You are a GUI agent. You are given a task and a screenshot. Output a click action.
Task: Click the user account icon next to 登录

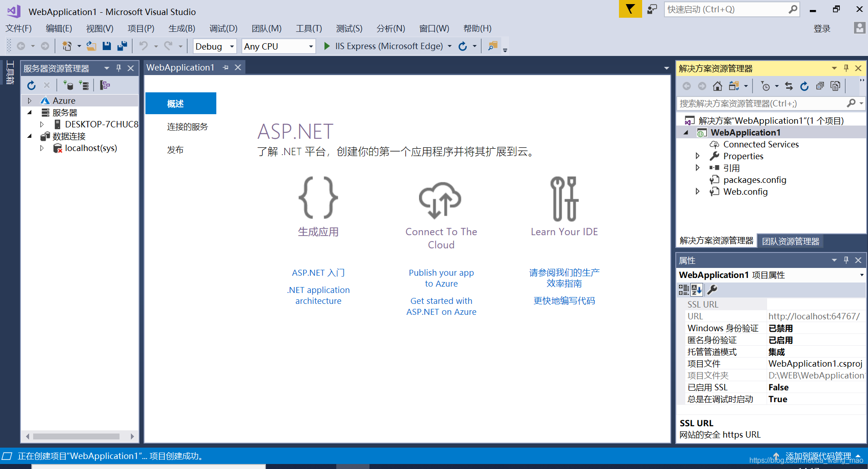pos(859,28)
